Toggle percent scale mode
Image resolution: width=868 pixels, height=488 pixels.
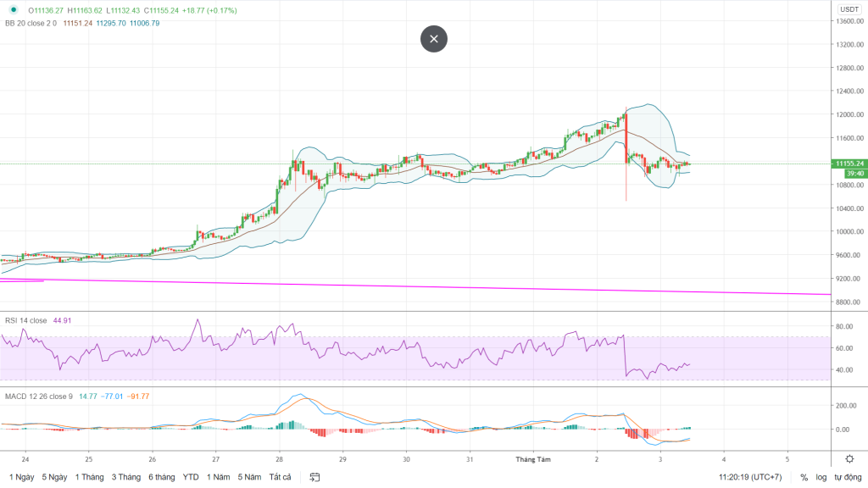tap(804, 477)
